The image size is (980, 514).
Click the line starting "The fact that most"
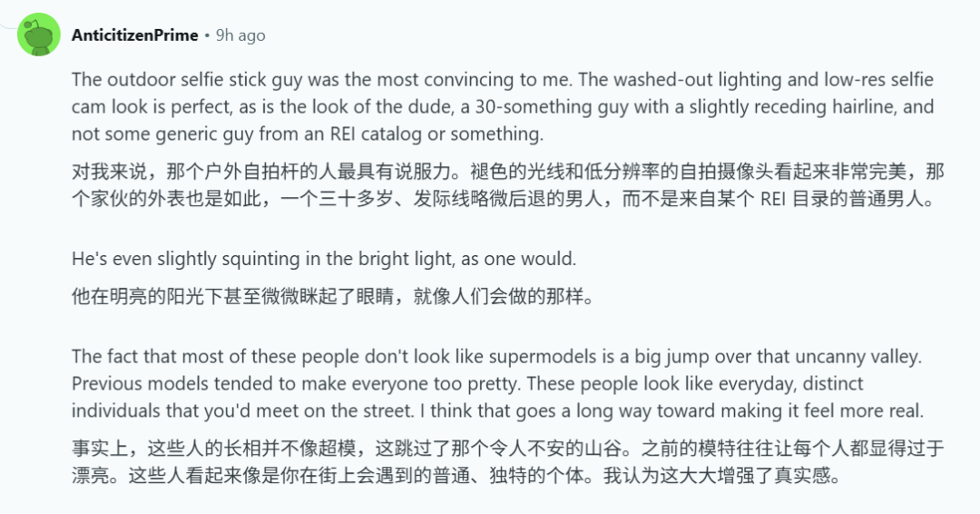click(x=497, y=356)
